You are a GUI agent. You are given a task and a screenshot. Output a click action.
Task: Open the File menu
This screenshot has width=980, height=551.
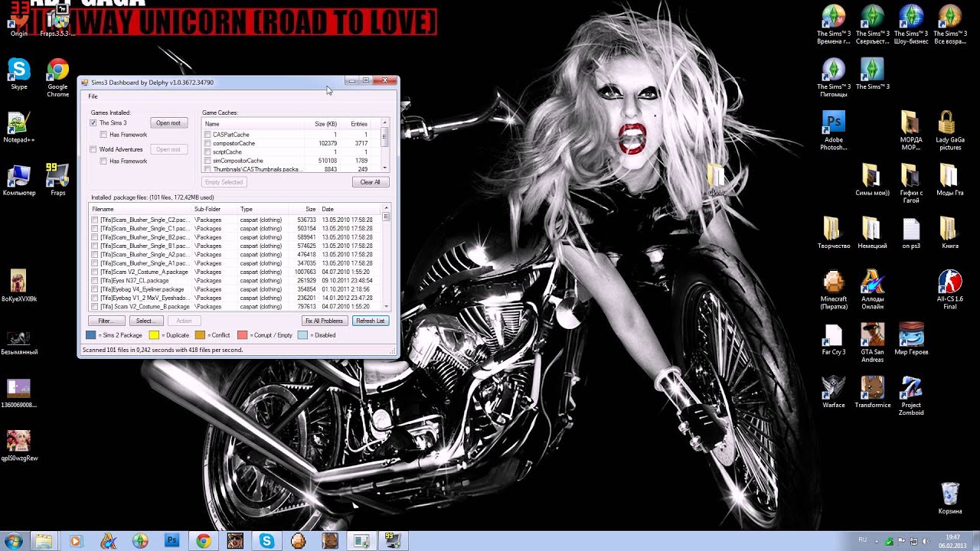click(x=93, y=96)
